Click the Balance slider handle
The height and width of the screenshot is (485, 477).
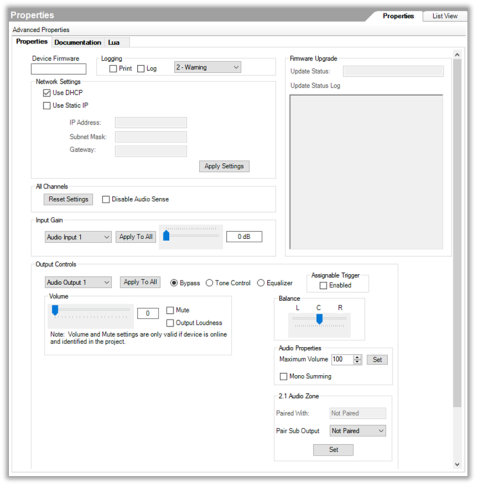click(x=319, y=319)
